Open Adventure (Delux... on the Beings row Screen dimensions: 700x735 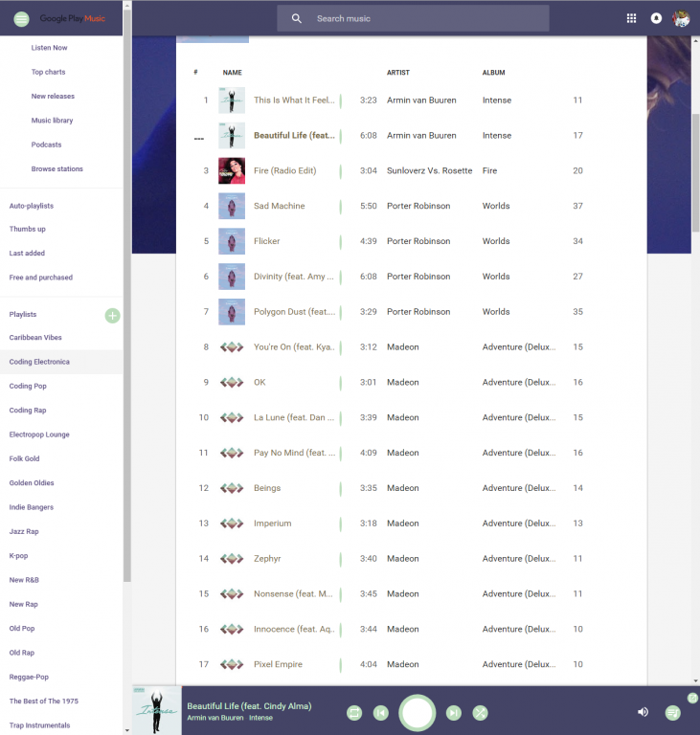(519, 488)
